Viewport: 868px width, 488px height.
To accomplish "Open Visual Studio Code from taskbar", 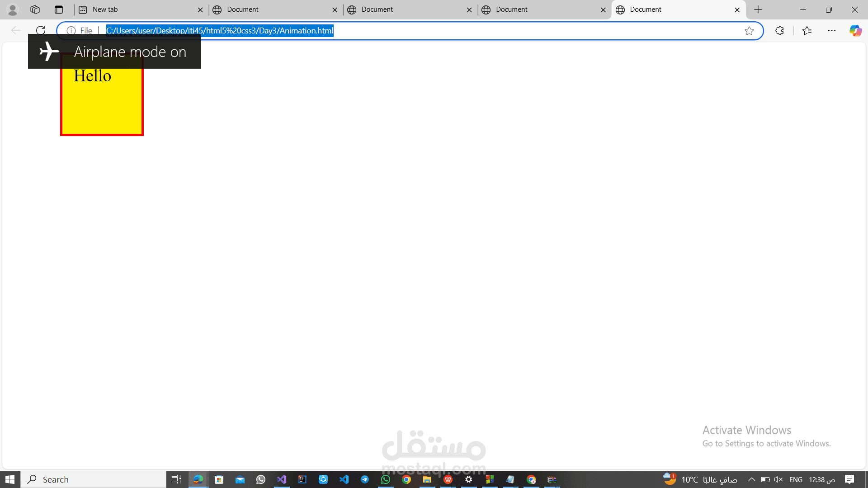I will click(x=344, y=479).
